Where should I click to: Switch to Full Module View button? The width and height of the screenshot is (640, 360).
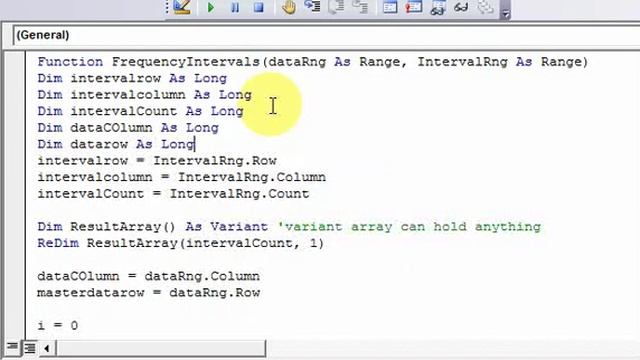(29, 348)
